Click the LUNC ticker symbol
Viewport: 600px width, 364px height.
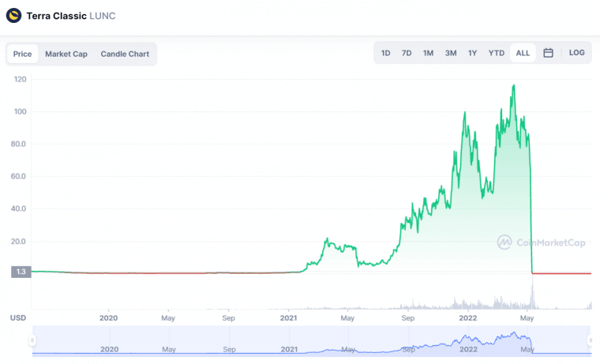[102, 16]
